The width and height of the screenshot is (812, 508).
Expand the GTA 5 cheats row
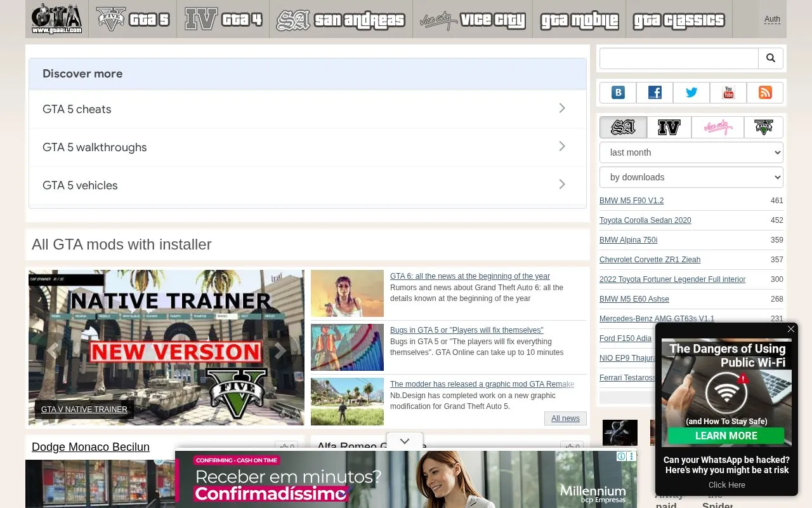(308, 109)
